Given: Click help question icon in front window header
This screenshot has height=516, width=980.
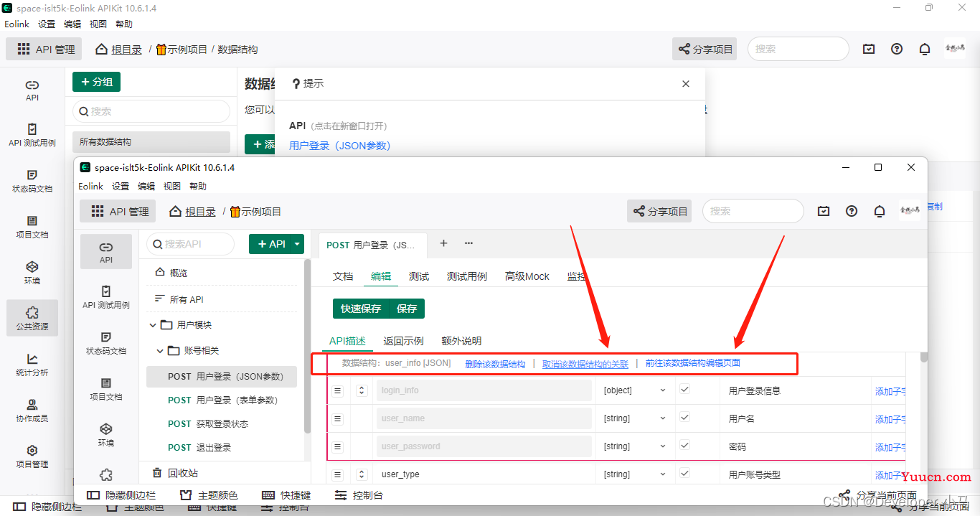Looking at the screenshot, I should pos(852,211).
